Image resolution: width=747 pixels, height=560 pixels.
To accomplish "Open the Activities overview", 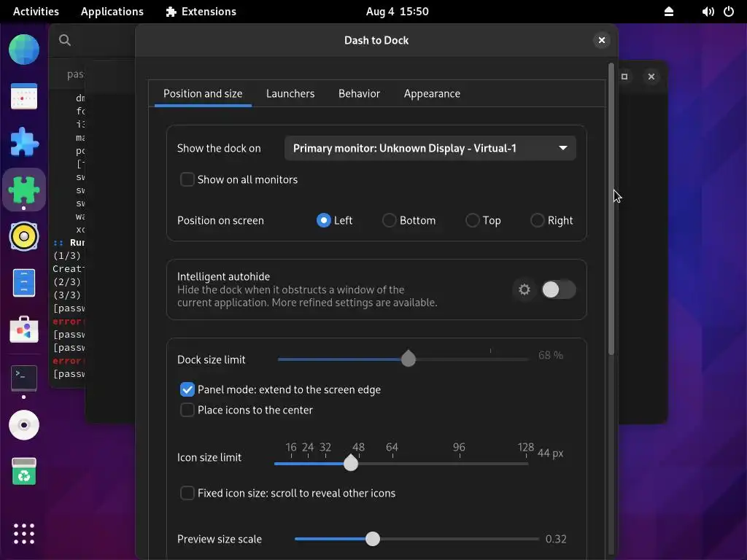I will [x=36, y=12].
